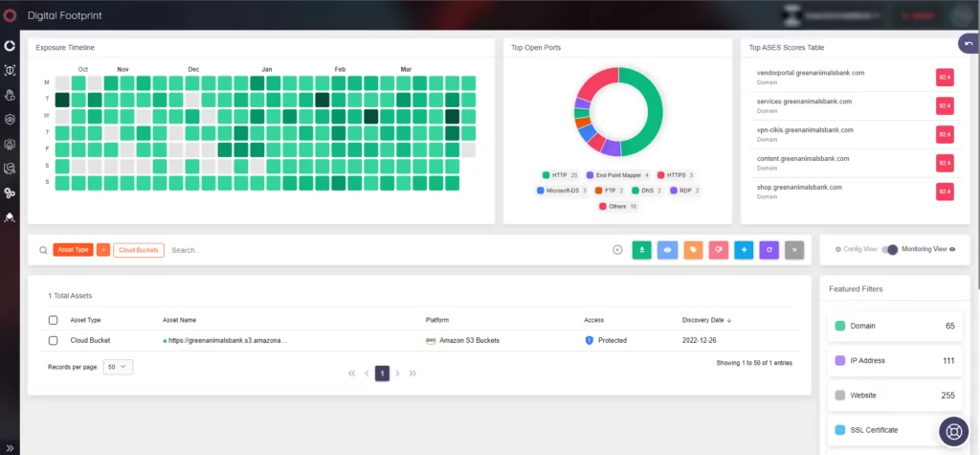Go to the first page of results

coord(351,374)
